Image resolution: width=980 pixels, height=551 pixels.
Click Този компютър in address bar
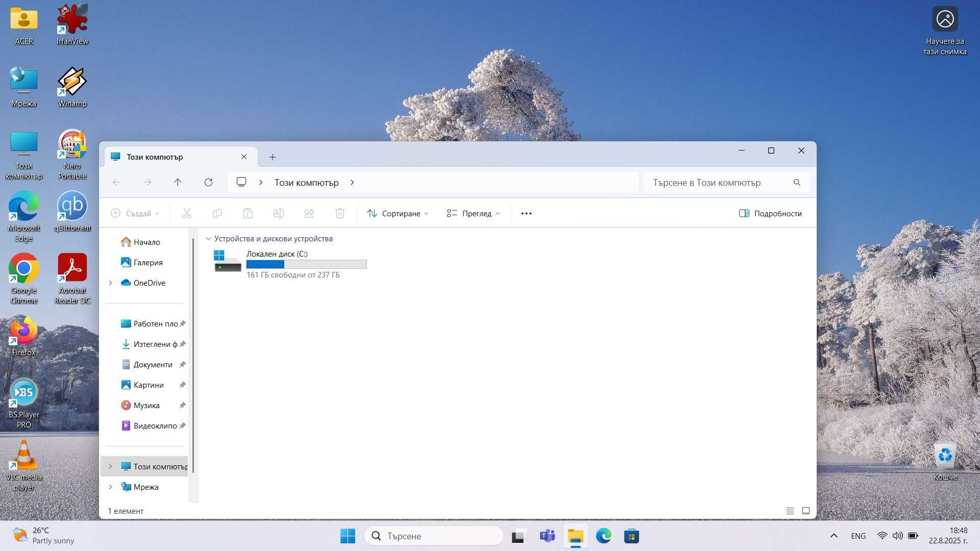coord(306,183)
